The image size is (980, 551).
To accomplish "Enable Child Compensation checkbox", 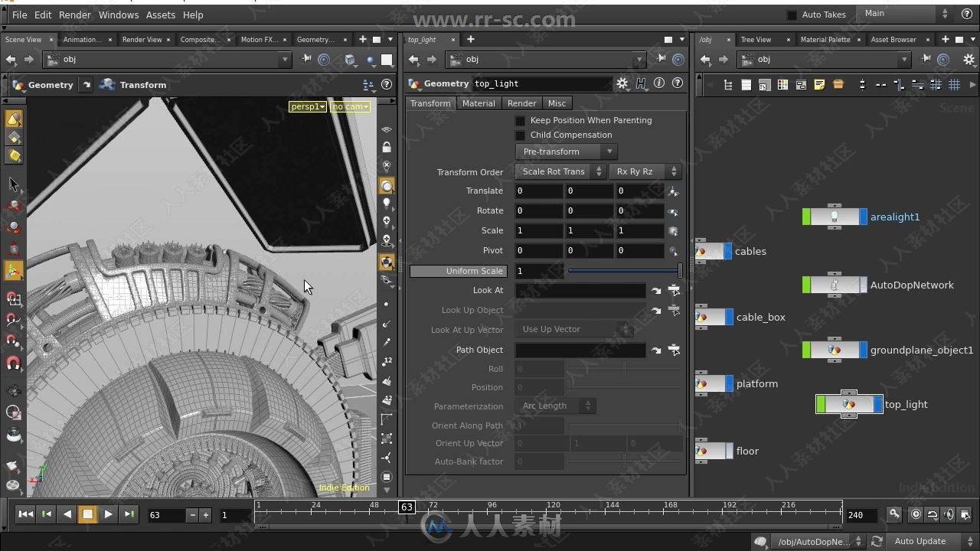I will point(520,135).
